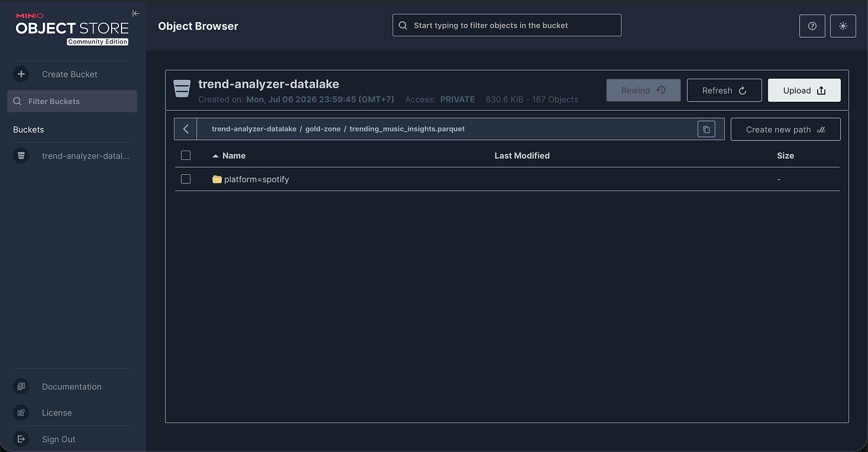This screenshot has width=868, height=452.
Task: Sort by Name using the sort arrow
Action: 216,156
